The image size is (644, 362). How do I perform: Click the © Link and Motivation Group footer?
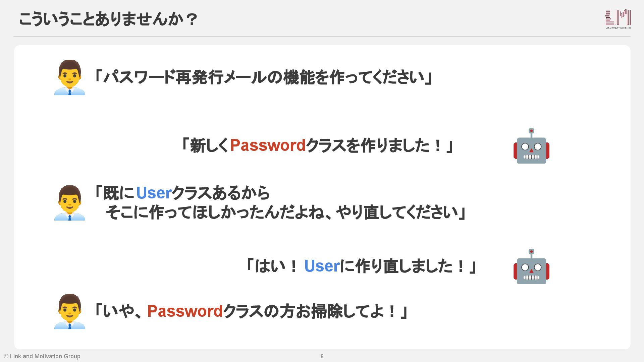pos(42,356)
